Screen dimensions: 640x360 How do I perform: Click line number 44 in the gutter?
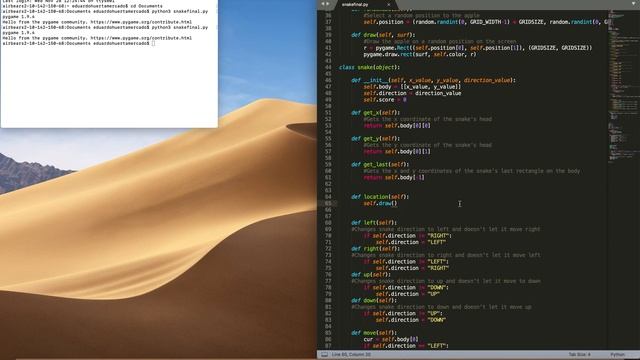pos(328,67)
